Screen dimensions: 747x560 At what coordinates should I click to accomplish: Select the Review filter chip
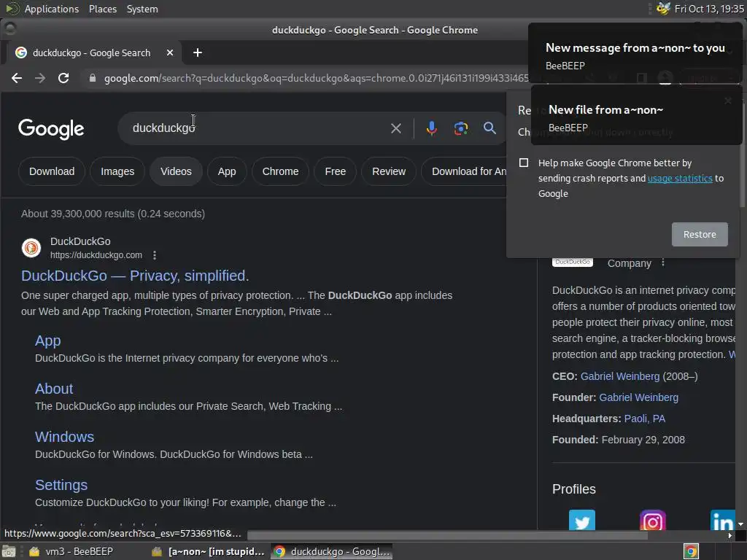[x=389, y=171]
